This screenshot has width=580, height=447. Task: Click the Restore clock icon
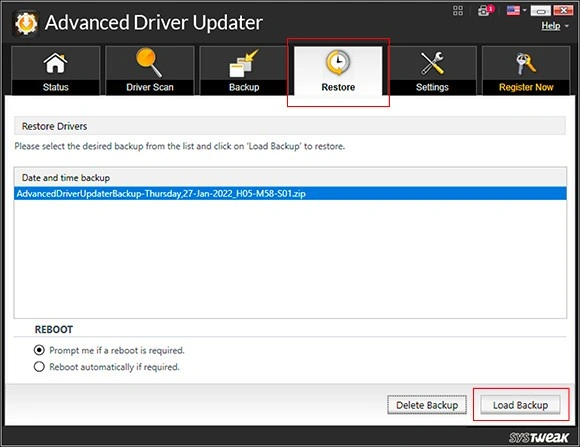338,63
